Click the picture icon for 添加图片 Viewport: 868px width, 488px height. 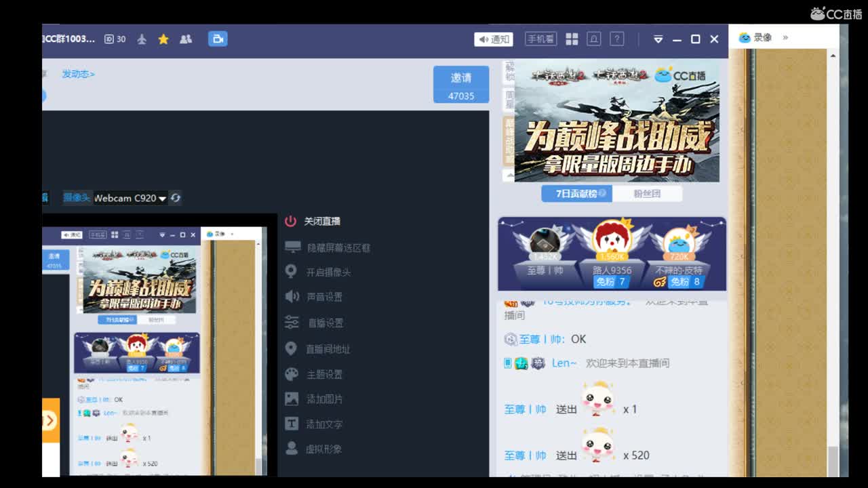pyautogui.click(x=292, y=399)
